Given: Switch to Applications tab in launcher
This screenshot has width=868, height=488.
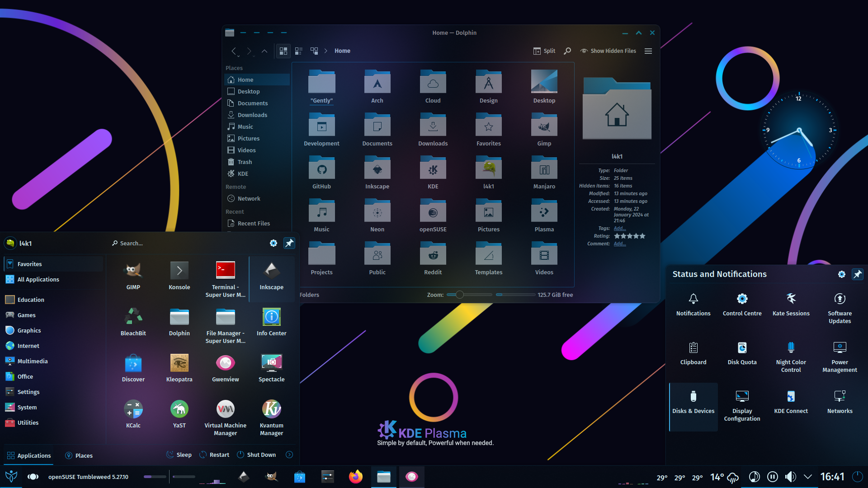Looking at the screenshot, I should click(x=28, y=455).
